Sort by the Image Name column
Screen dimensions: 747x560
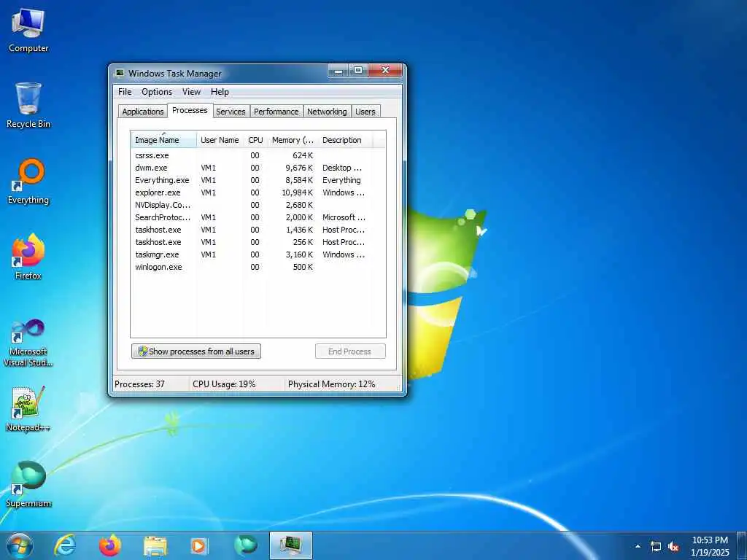click(x=163, y=140)
